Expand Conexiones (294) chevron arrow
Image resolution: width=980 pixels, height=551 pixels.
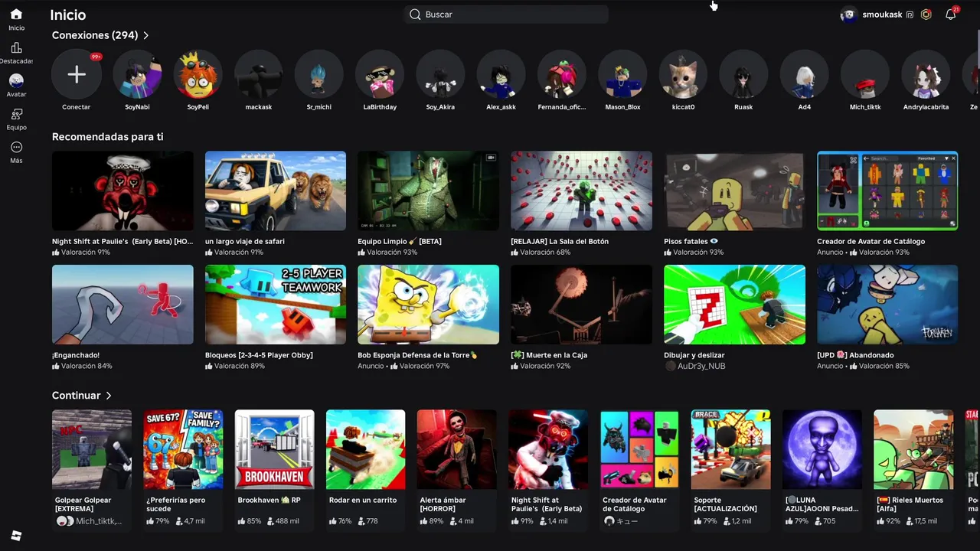(x=146, y=35)
